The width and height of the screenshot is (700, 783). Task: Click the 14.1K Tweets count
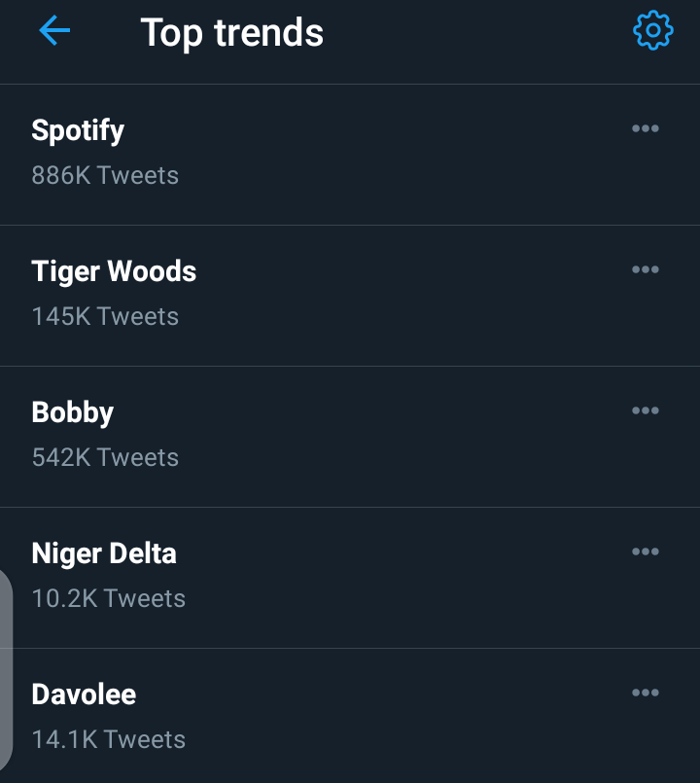[108, 739]
